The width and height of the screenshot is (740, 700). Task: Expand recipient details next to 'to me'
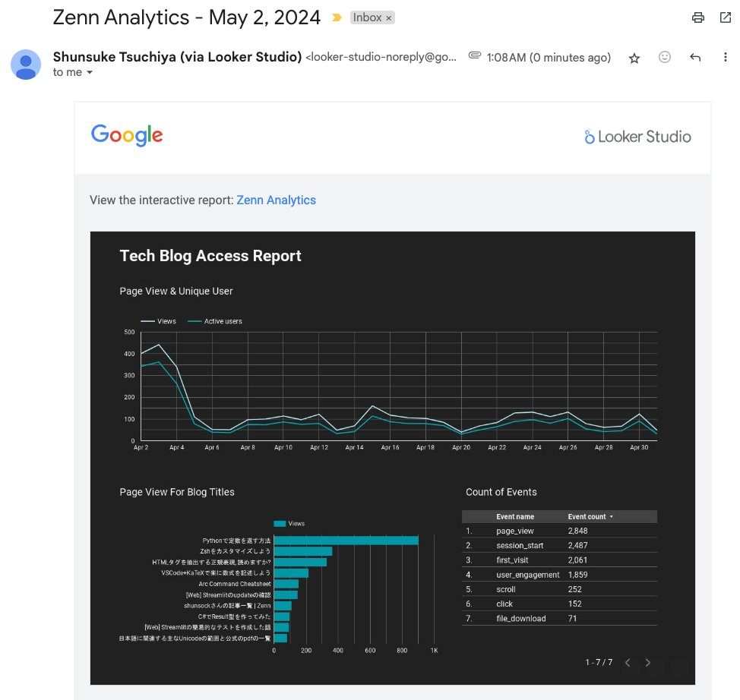click(90, 73)
